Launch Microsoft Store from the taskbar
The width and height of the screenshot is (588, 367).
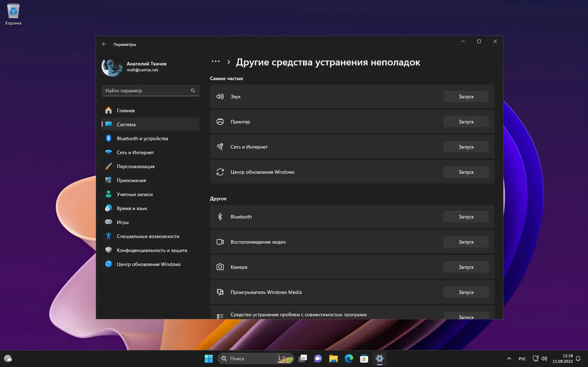click(364, 358)
